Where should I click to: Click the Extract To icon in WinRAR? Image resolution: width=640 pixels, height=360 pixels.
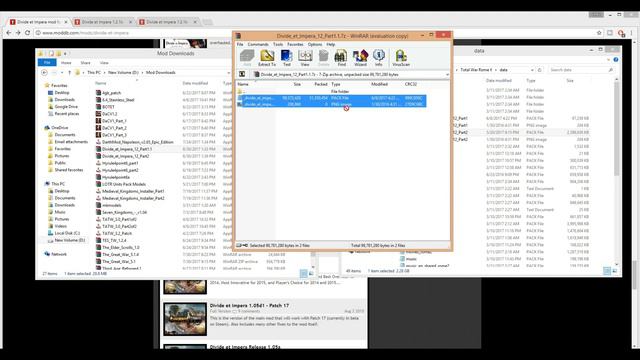(267, 58)
